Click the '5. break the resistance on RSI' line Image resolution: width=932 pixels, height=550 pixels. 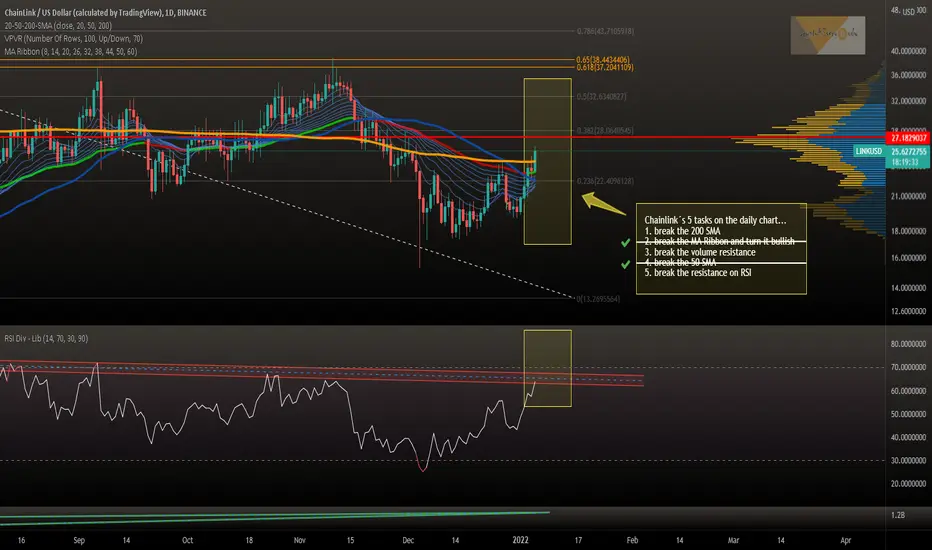tap(698, 273)
